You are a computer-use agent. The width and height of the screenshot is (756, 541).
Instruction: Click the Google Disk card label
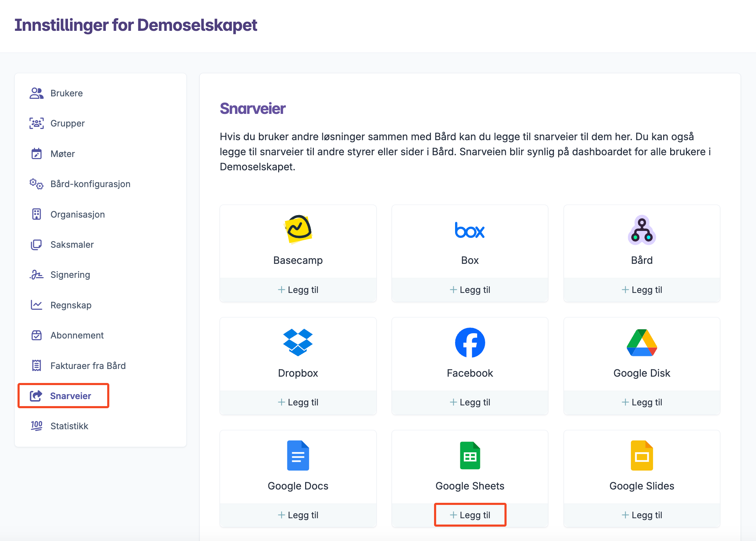[642, 373]
